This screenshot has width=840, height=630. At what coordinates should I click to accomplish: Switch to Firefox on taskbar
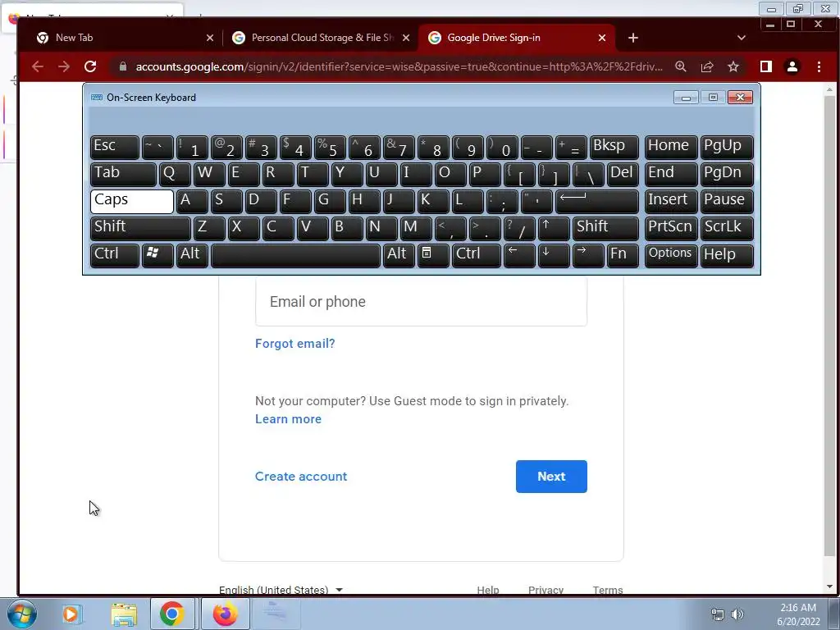point(225,614)
